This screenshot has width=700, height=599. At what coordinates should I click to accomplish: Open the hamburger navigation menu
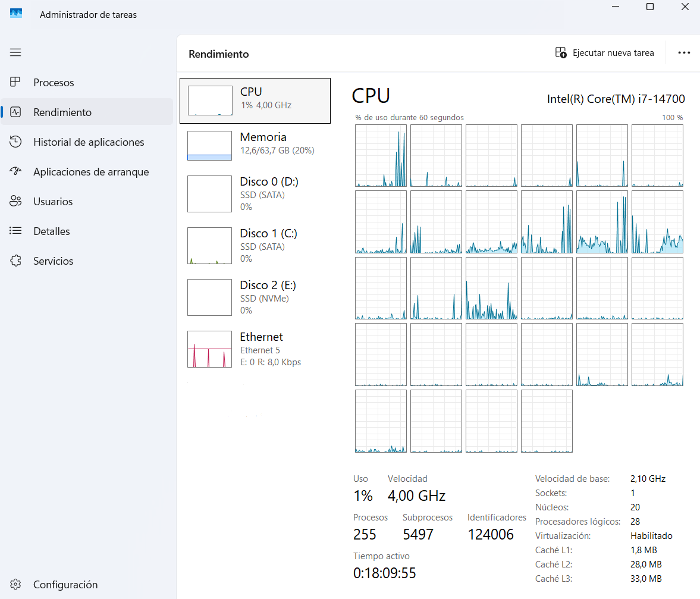(x=15, y=52)
